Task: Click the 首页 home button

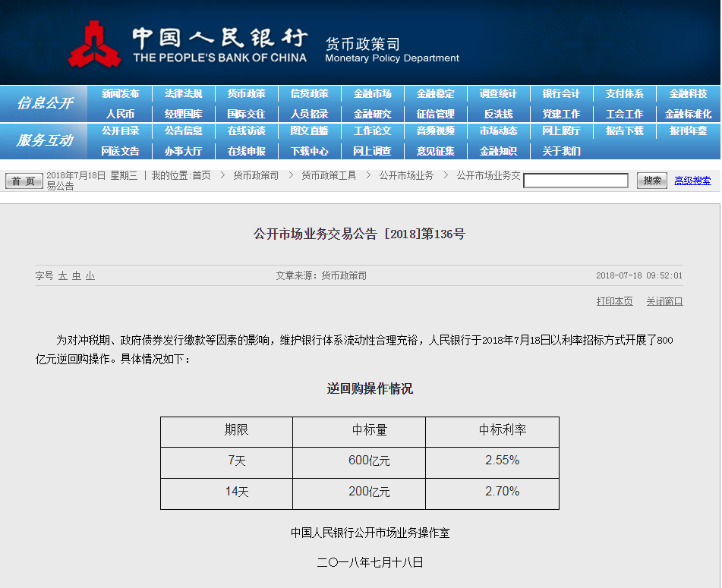Action: [x=24, y=181]
